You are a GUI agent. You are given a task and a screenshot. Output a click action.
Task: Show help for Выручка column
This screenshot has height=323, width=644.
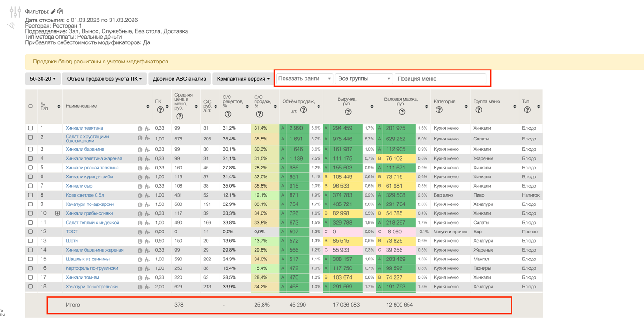347,112
